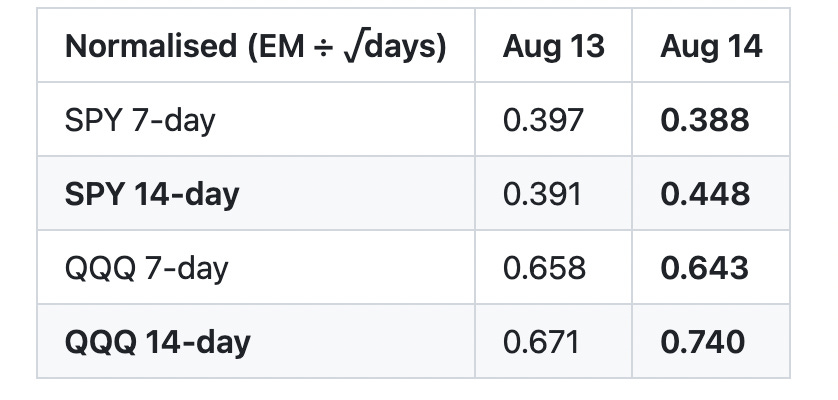The height and width of the screenshot is (400, 838).
Task: Click the word 'Normalised' in the header
Action: [151, 45]
